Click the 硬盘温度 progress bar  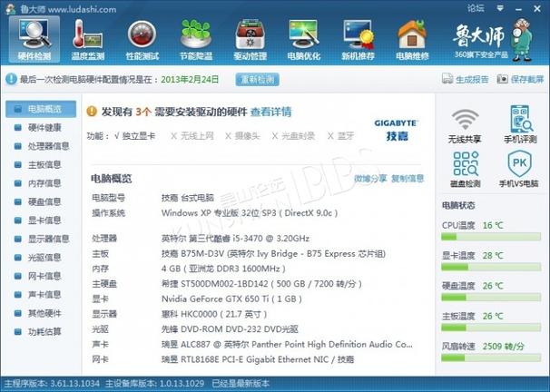coord(491,298)
